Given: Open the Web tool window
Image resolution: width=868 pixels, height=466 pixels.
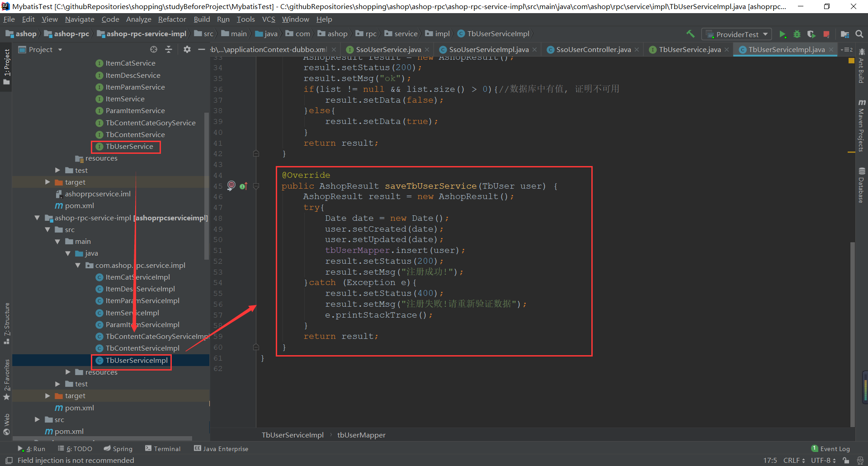Looking at the screenshot, I should [7, 424].
